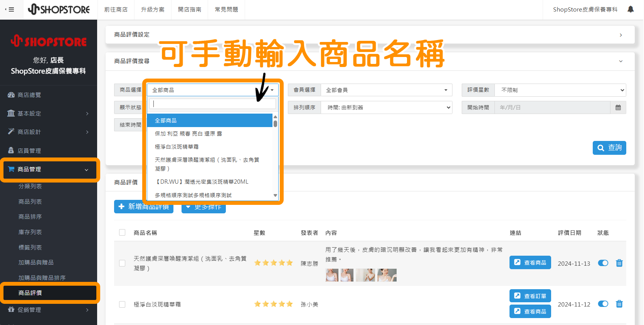Image resolution: width=644 pixels, height=325 pixels.
Task: Click 查看訂單 for 孫小美's review
Action: pyautogui.click(x=530, y=296)
